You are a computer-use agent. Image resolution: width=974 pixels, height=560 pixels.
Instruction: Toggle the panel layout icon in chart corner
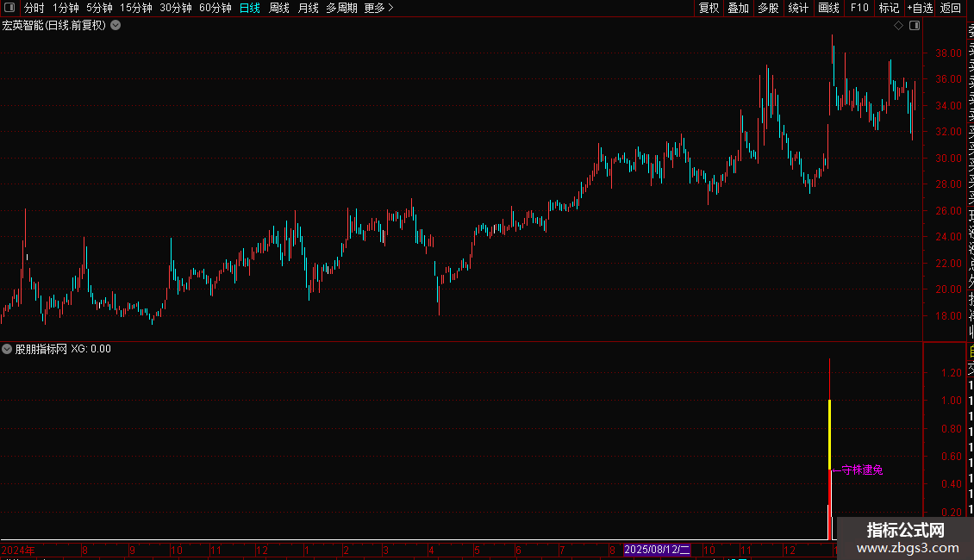point(915,26)
